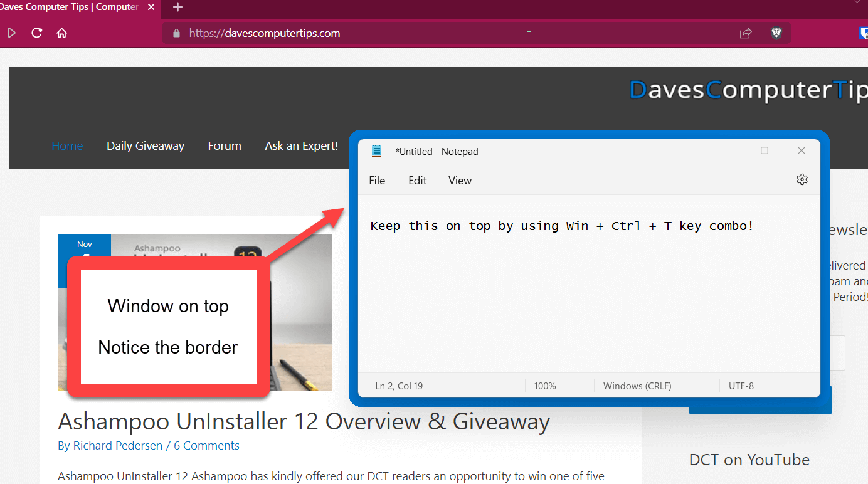The height and width of the screenshot is (484, 868).
Task: Open a new browser tab
Action: [177, 8]
